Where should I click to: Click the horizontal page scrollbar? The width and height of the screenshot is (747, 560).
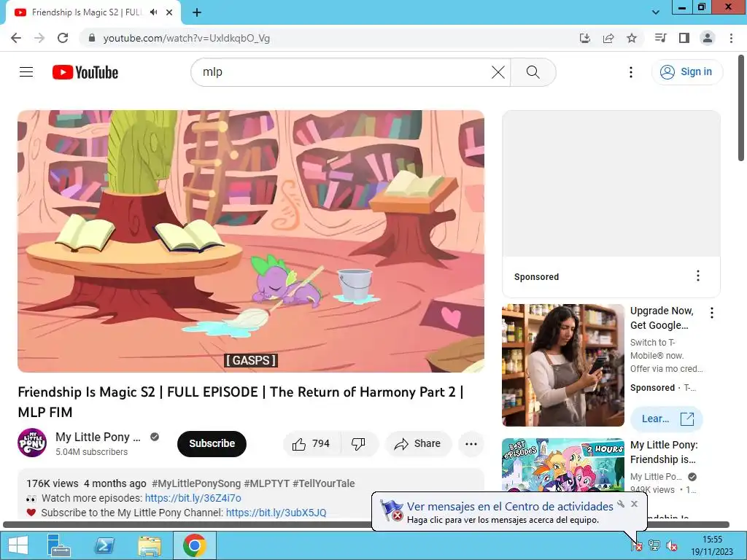[366, 524]
